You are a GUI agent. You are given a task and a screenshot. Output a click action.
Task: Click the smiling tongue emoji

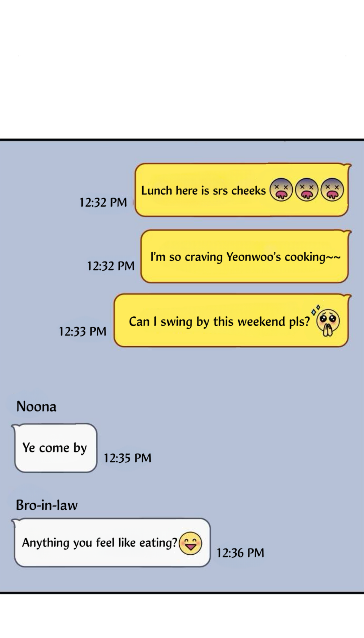point(190,543)
